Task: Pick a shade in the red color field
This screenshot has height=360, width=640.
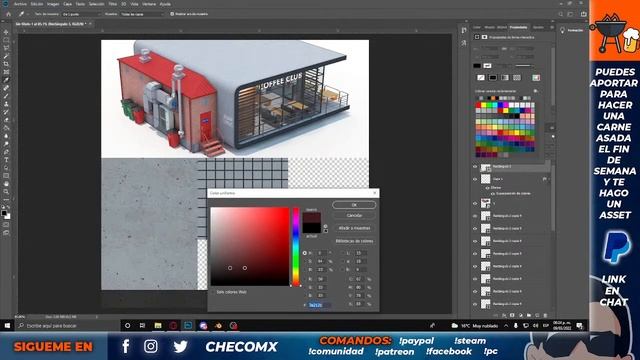Action: pos(250,247)
